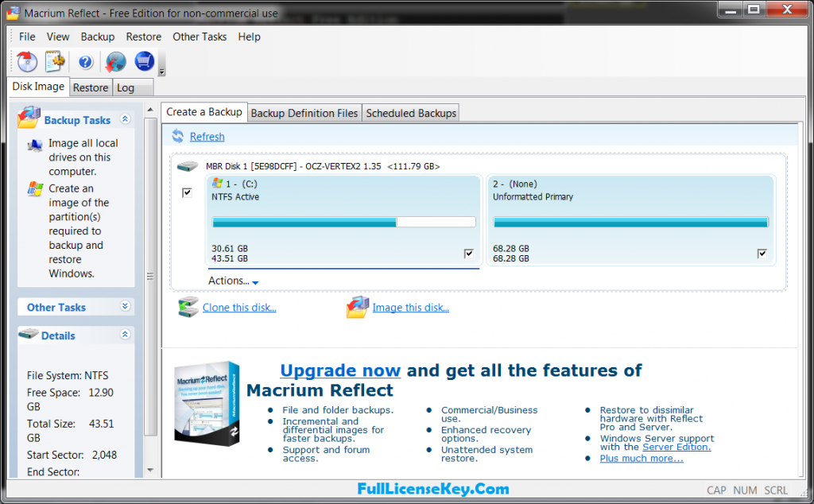The width and height of the screenshot is (814, 504).
Task: Switch to the Restore tab
Action: pos(91,87)
